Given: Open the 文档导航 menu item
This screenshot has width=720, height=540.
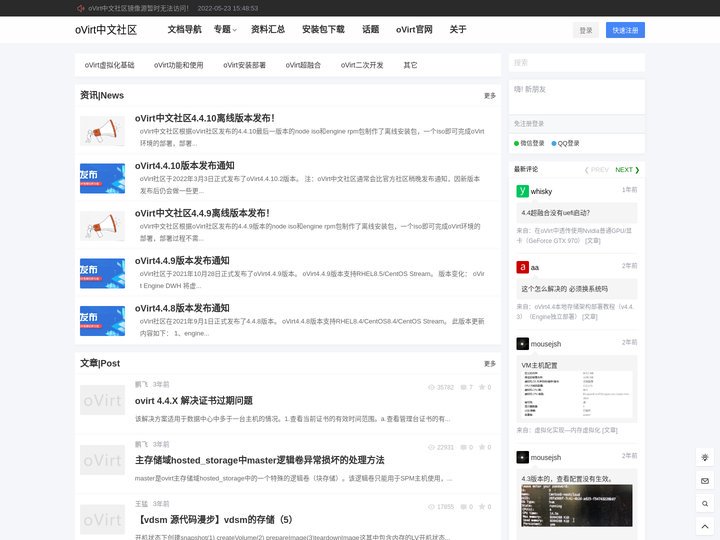Looking at the screenshot, I should pos(184,29).
